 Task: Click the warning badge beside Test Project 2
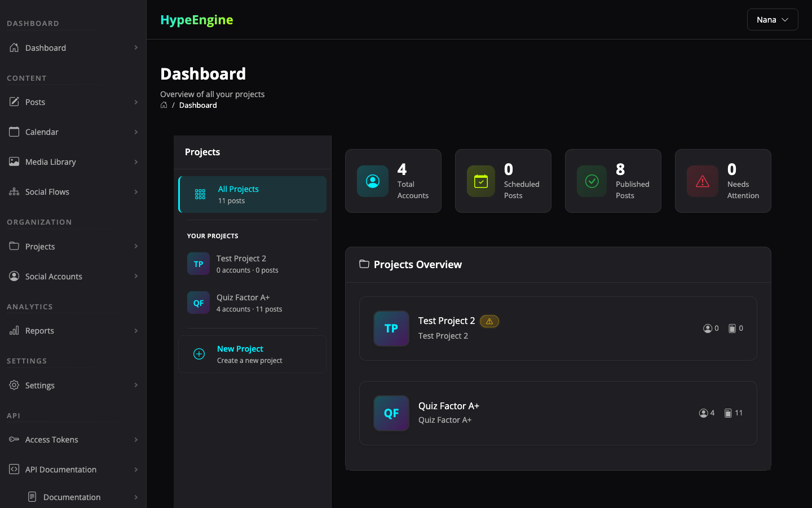point(489,321)
